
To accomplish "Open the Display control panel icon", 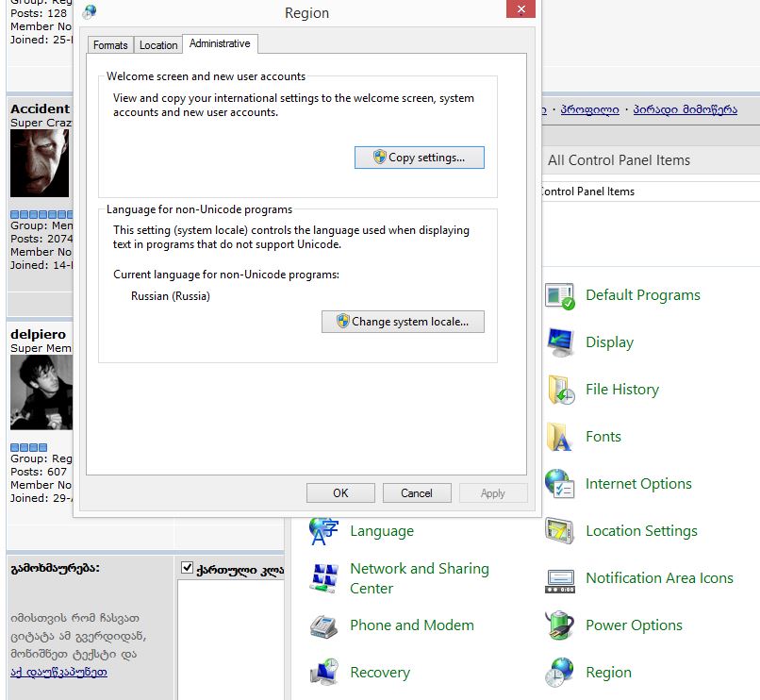I will pos(560,342).
